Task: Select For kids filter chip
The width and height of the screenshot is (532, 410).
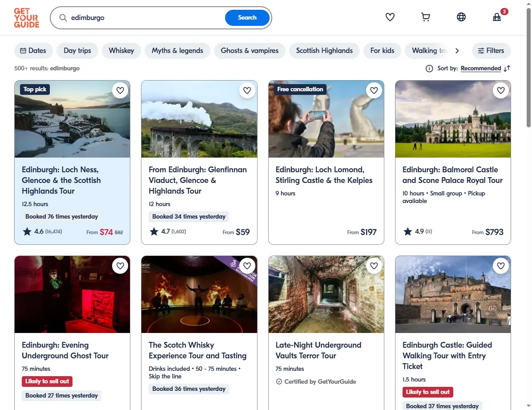Action: click(x=382, y=51)
